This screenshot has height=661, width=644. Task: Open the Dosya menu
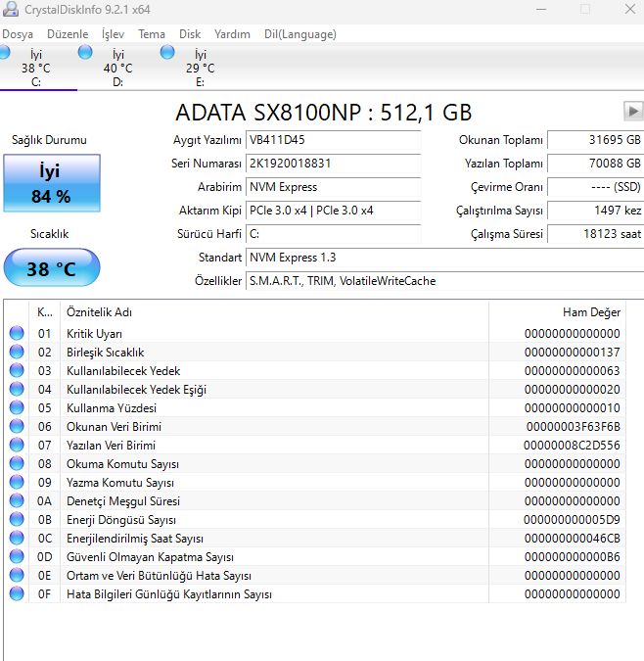coord(18,34)
